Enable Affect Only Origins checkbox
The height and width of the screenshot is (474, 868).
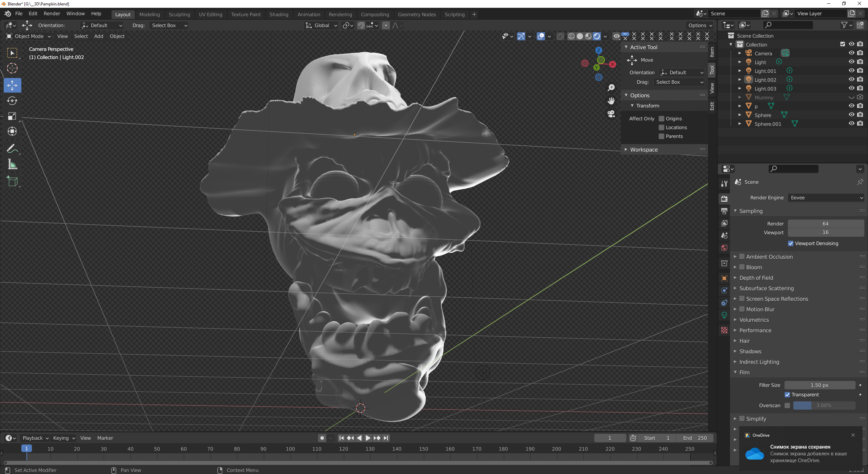coord(661,119)
